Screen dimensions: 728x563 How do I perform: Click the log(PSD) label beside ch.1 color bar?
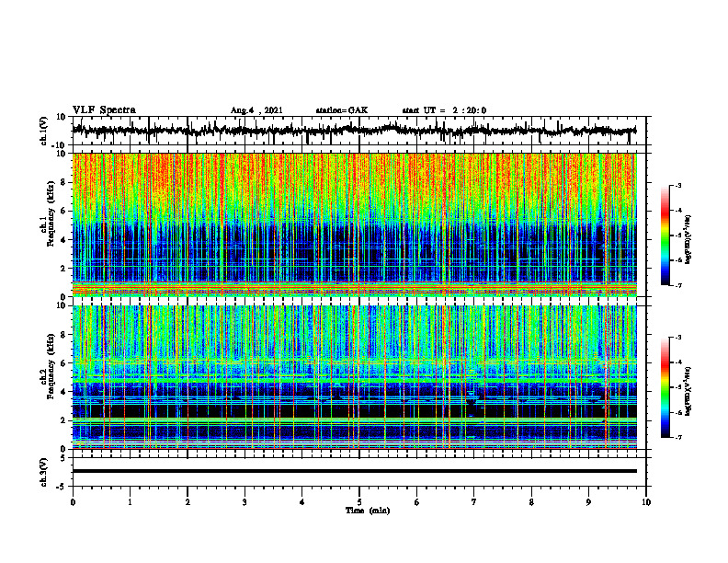(688, 239)
